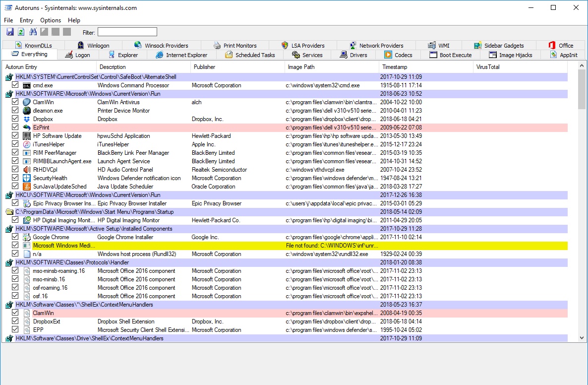Click the Save toolbar icon

pos(10,32)
